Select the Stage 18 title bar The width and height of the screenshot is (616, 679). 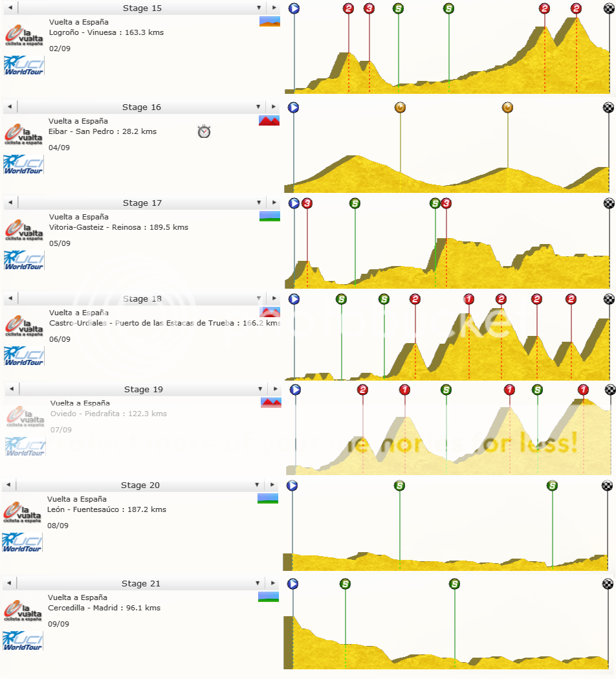pyautogui.click(x=142, y=298)
